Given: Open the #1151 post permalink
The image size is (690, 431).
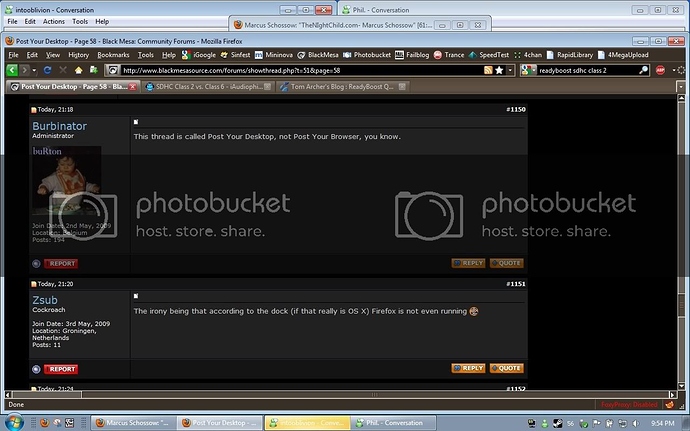Looking at the screenshot, I should coord(516,284).
